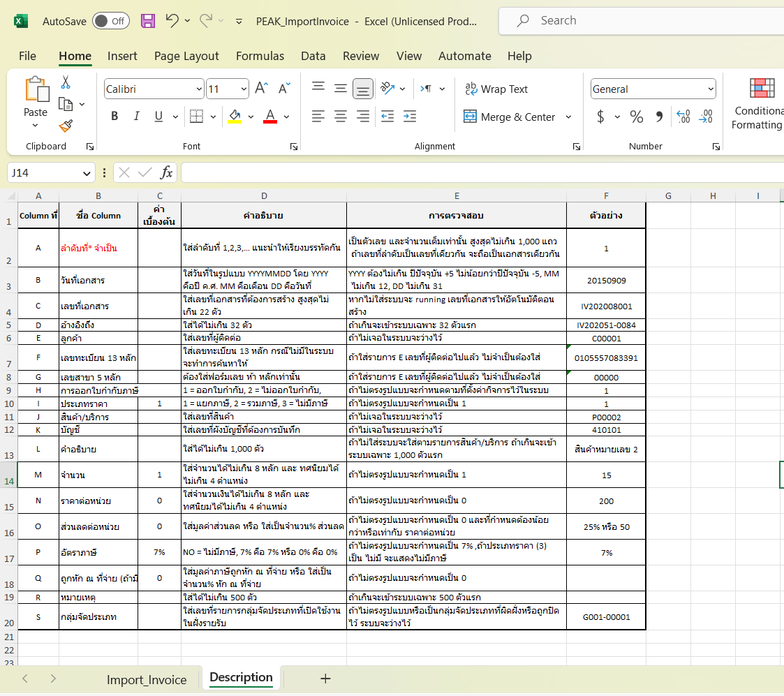Toggle Wrap Text
The height and width of the screenshot is (696, 784).
click(496, 89)
